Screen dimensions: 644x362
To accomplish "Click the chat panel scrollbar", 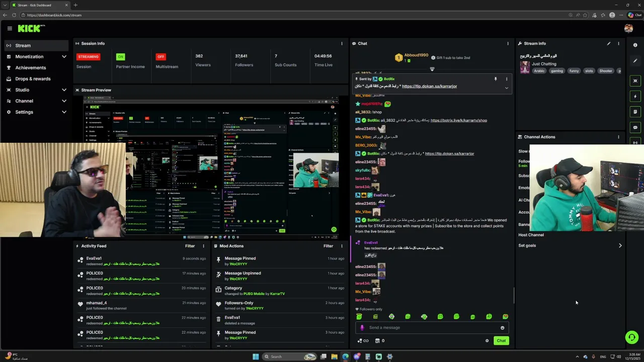I will [513, 296].
